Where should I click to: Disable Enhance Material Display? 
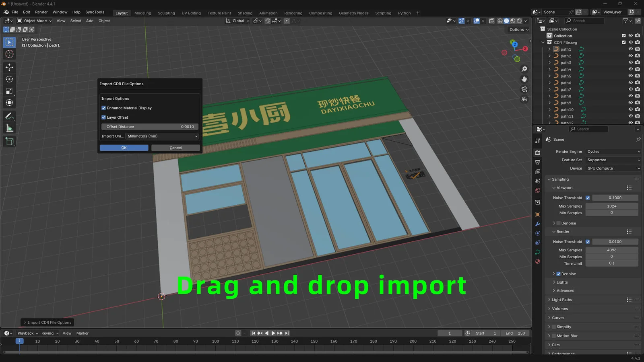104,108
